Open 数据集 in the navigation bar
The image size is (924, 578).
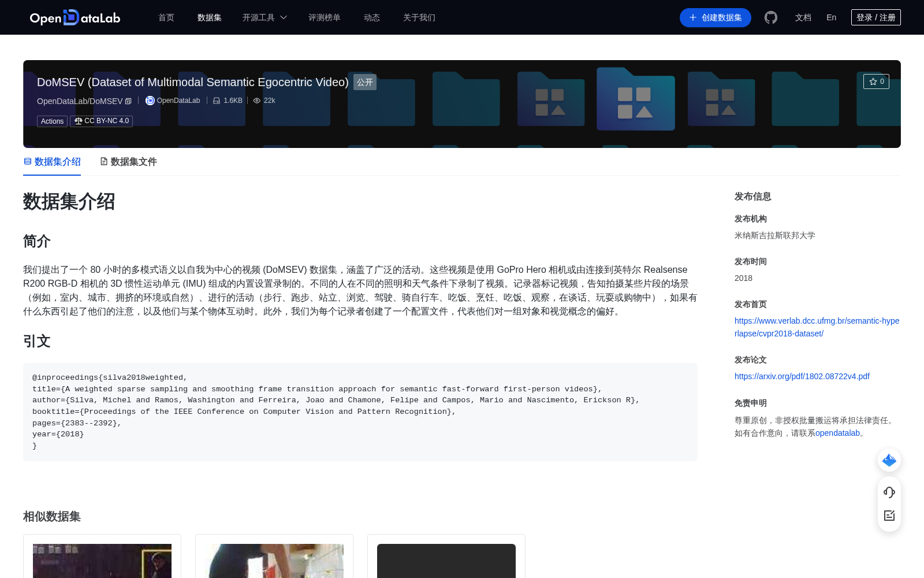pyautogui.click(x=210, y=18)
